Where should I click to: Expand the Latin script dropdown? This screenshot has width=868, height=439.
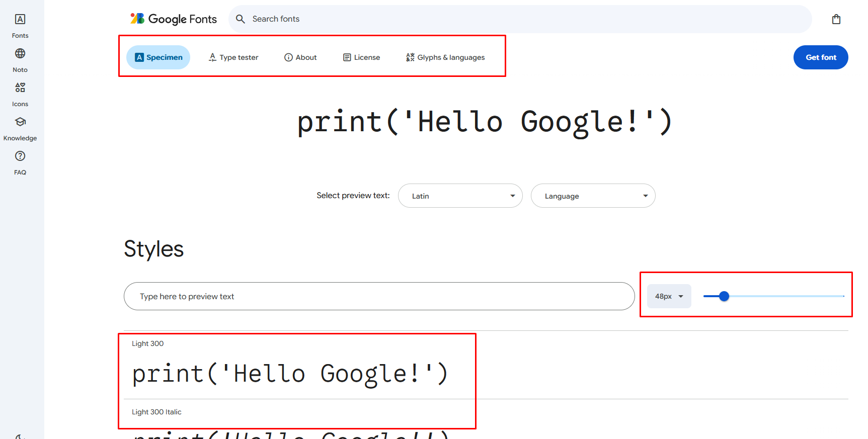click(460, 196)
